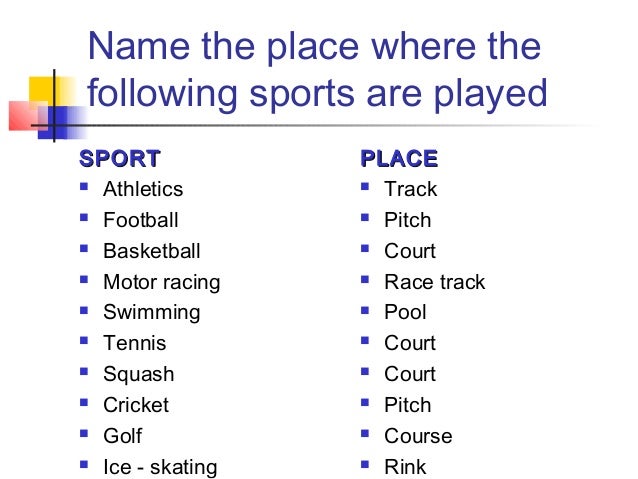Click the Pool place entry
The width and height of the screenshot is (638, 479).
405,312
